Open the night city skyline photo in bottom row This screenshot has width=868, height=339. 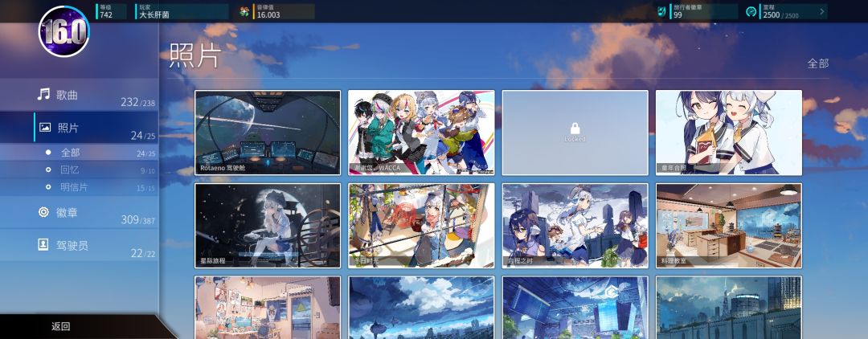(728, 308)
